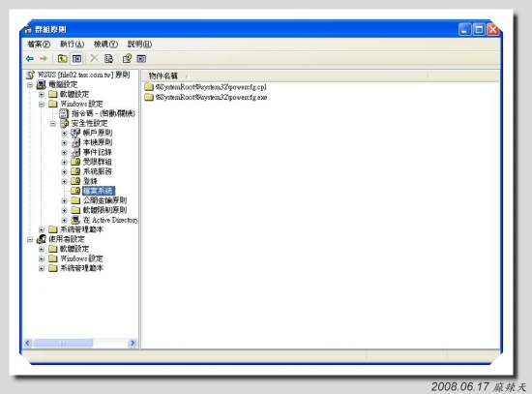Sort by the 物件名稱 column header
The height and width of the screenshot is (394, 532).
(x=284, y=76)
